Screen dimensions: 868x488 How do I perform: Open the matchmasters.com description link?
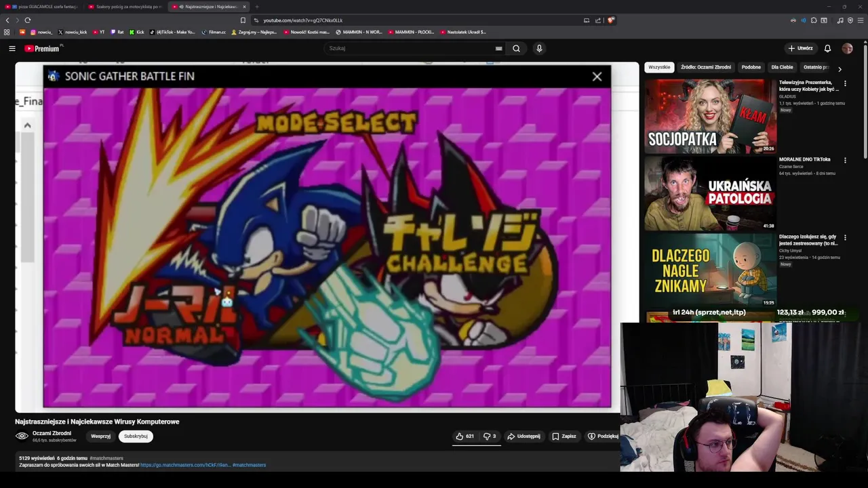click(x=185, y=465)
